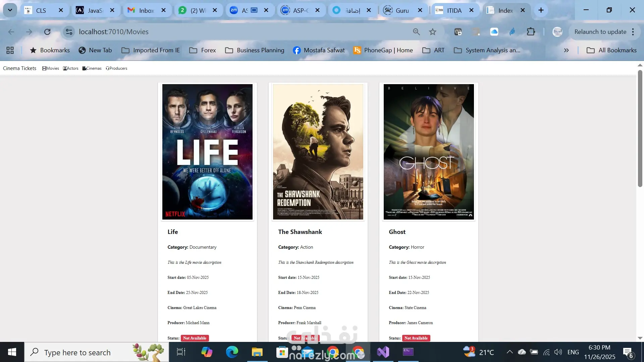View site information icon beside URL
This screenshot has height=362, width=644.
[69, 32]
